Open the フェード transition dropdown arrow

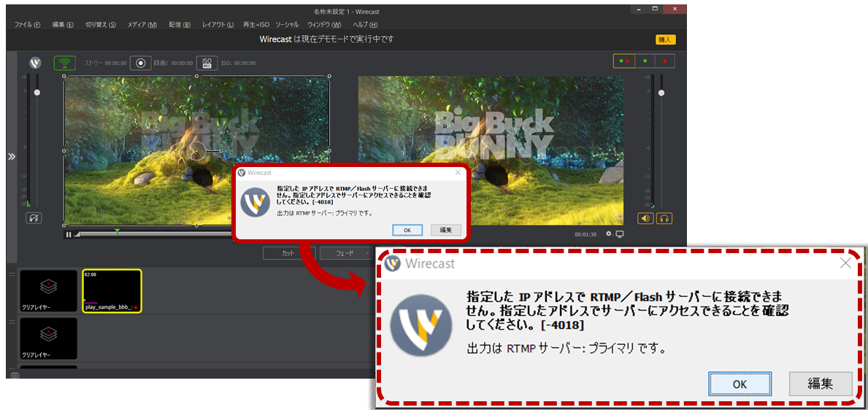[369, 253]
